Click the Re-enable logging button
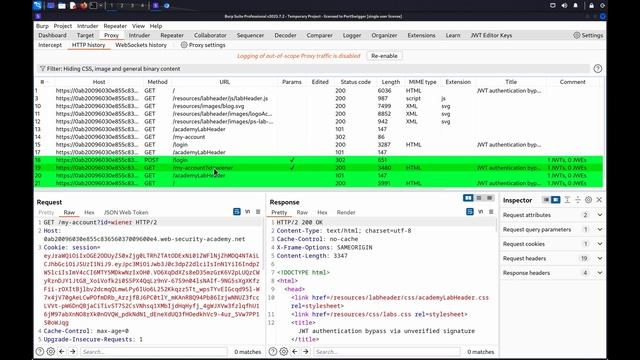The height and width of the screenshot is (360, 640). click(x=384, y=56)
